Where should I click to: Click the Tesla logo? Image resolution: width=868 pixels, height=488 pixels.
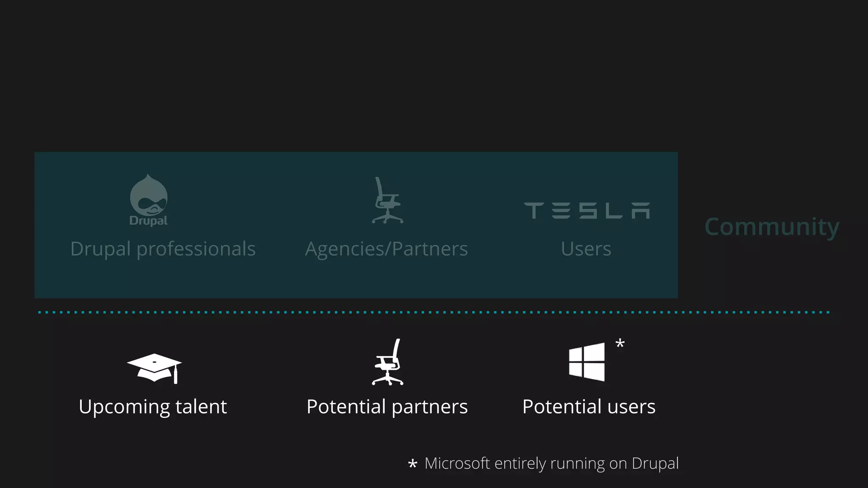(x=587, y=211)
